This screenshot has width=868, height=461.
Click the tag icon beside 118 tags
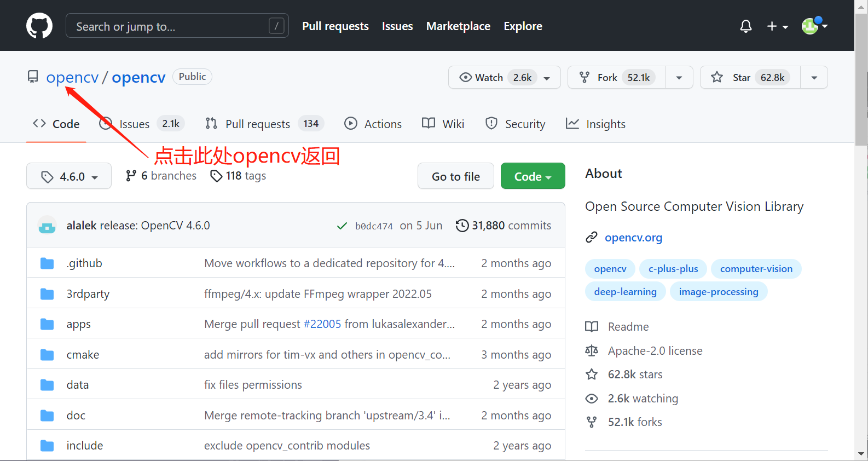[x=216, y=176]
